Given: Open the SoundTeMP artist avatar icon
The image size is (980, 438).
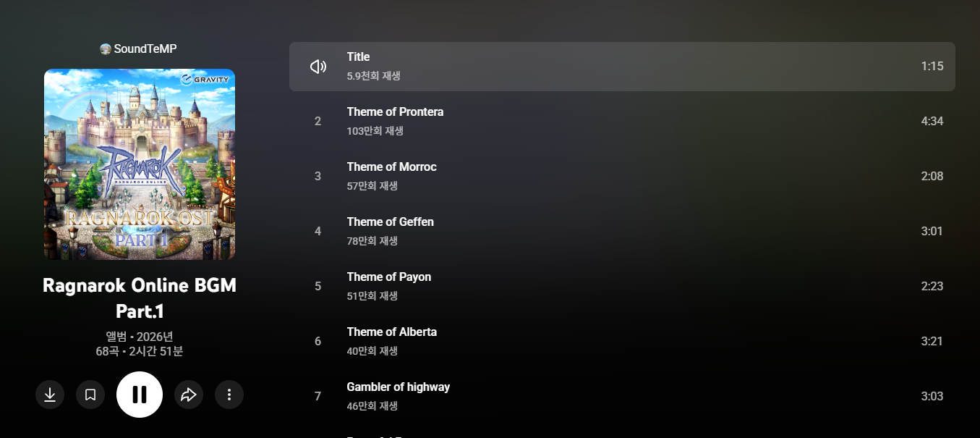Looking at the screenshot, I should [106, 49].
